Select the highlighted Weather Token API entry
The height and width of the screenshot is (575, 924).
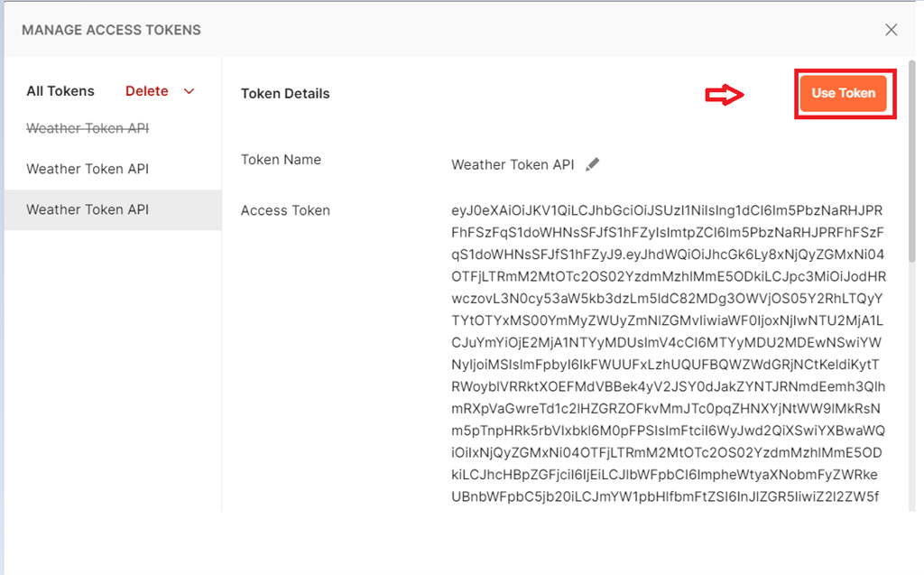pos(88,209)
